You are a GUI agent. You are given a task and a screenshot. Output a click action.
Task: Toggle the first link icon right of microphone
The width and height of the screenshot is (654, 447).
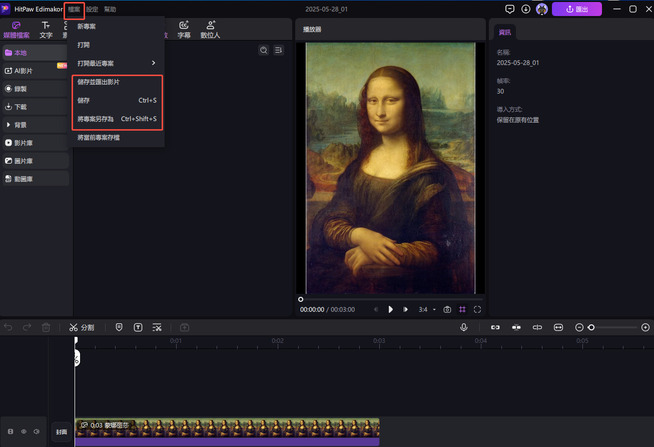coord(495,327)
